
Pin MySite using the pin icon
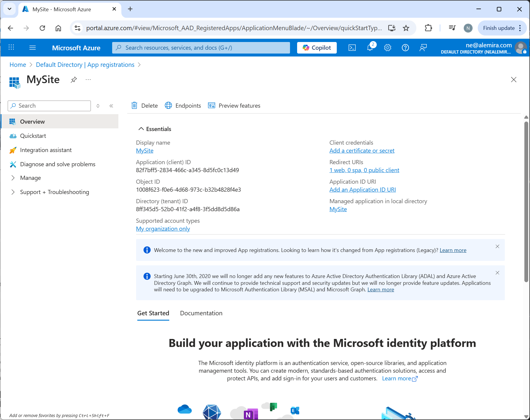(x=74, y=80)
